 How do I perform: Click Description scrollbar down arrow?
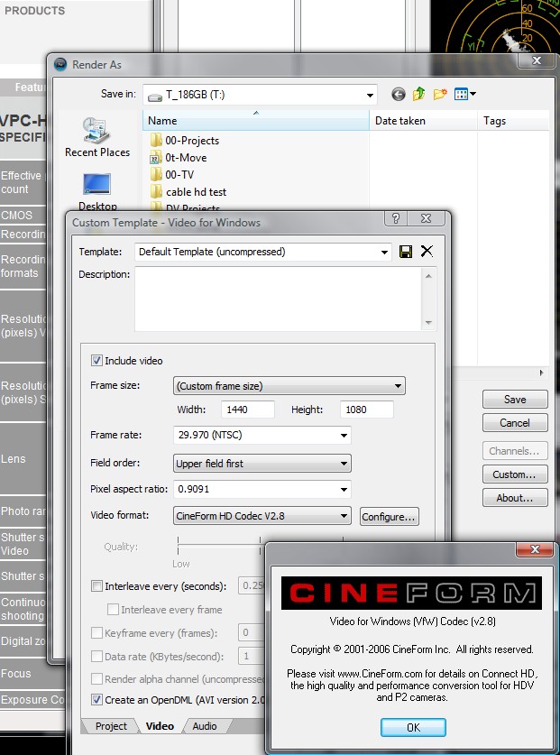[428, 323]
